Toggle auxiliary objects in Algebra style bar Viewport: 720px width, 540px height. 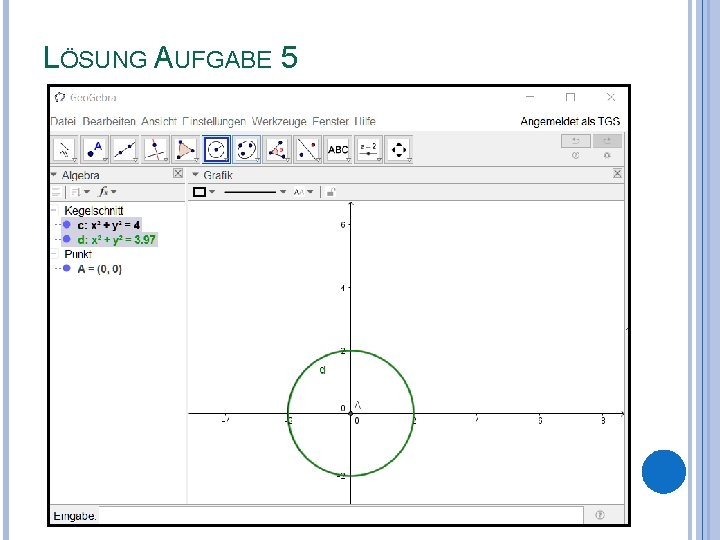click(56, 192)
